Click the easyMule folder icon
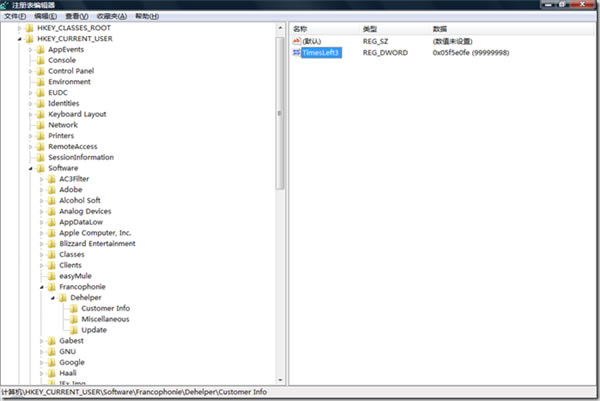 tap(52, 276)
